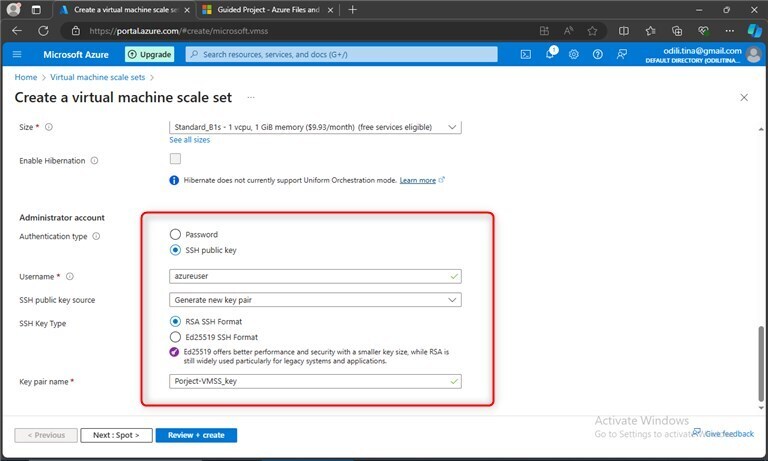The height and width of the screenshot is (461, 768).
Task: Expand the Size dropdown
Action: tap(315, 127)
